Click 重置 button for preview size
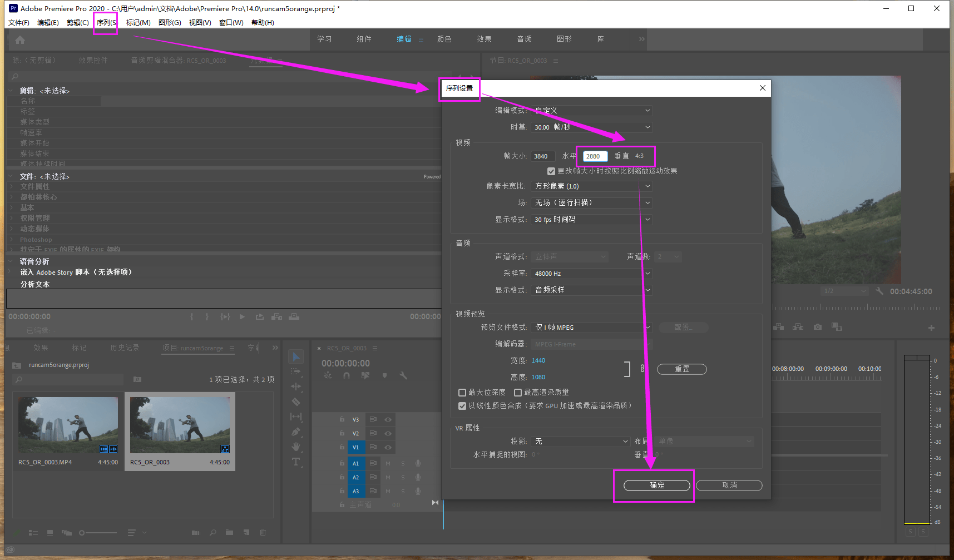 tap(682, 369)
